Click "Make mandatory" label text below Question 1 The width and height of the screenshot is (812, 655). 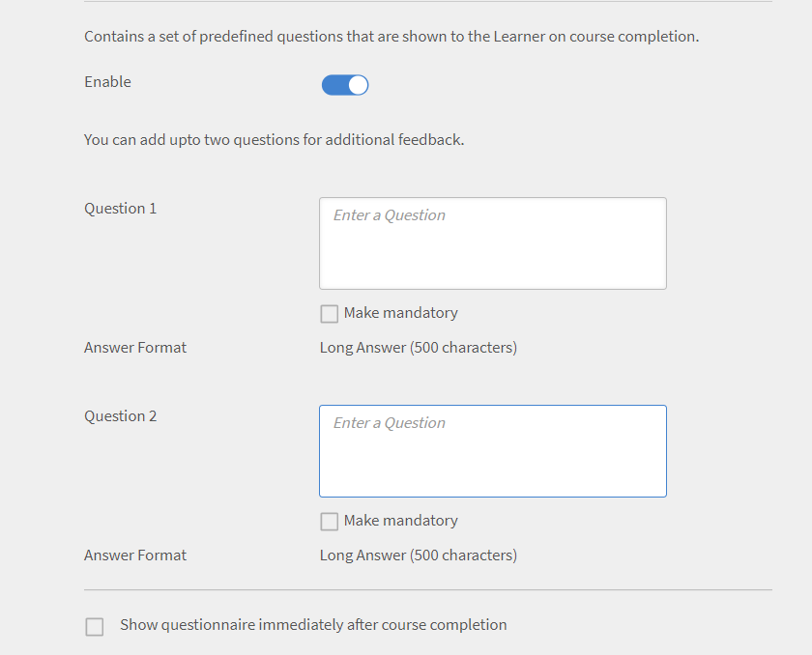[x=400, y=313]
